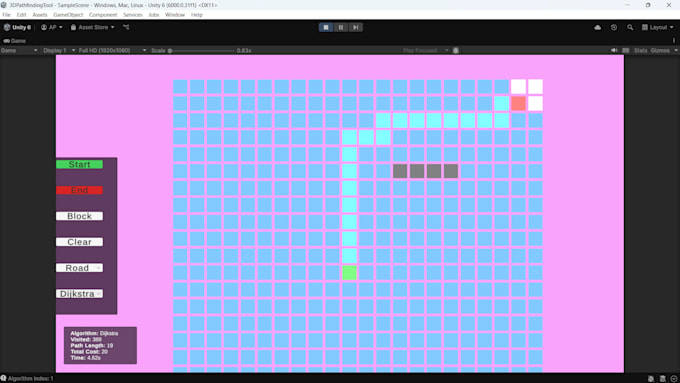Pause the running game
The width and height of the screenshot is (680, 383).
341,27
